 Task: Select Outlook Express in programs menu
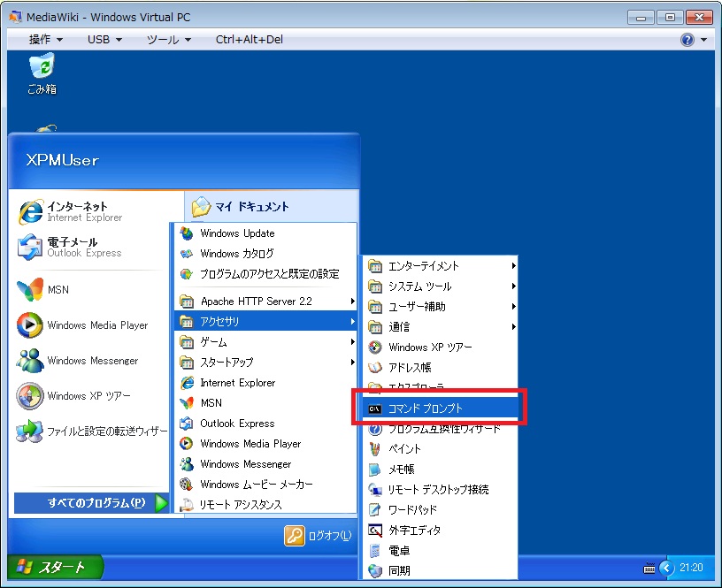click(265, 424)
